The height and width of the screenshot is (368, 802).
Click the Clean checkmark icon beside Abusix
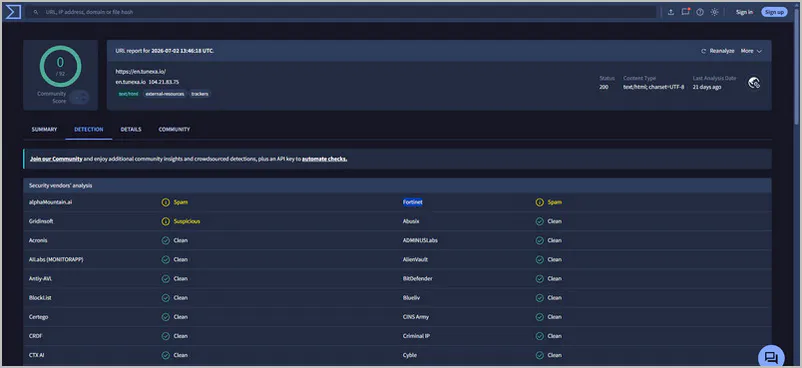coord(539,222)
